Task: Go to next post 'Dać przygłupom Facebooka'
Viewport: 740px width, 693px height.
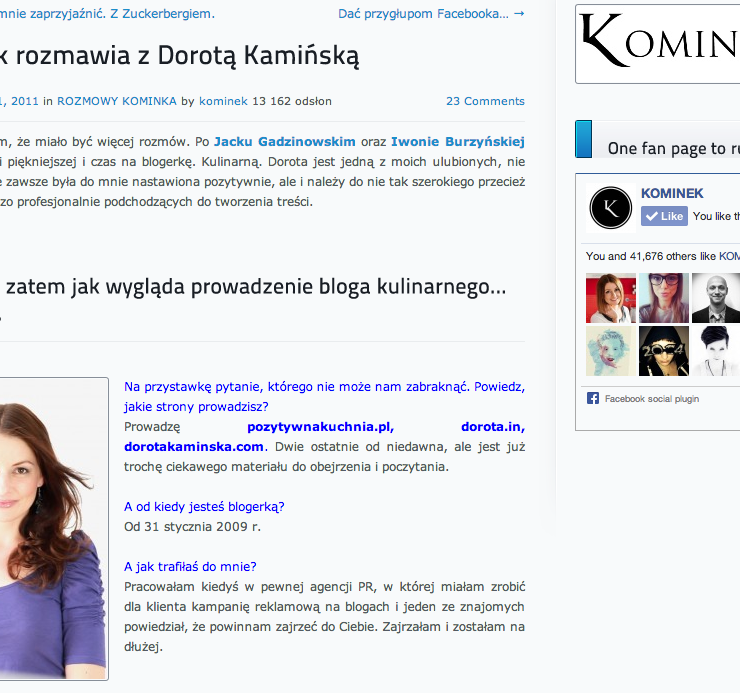Action: point(431,14)
